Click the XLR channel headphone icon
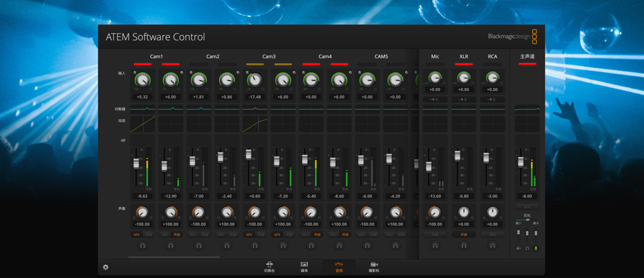Image resolution: width=644 pixels, height=278 pixels. (x=464, y=246)
